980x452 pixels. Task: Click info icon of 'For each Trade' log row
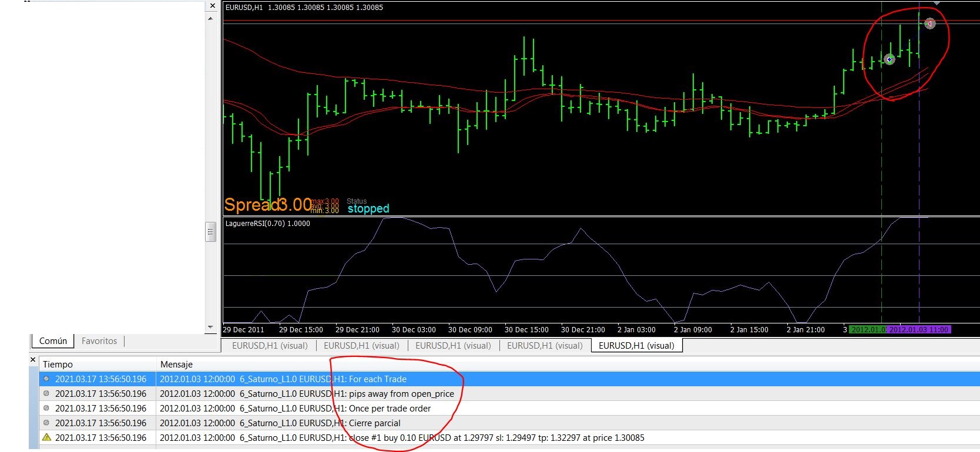click(x=46, y=379)
